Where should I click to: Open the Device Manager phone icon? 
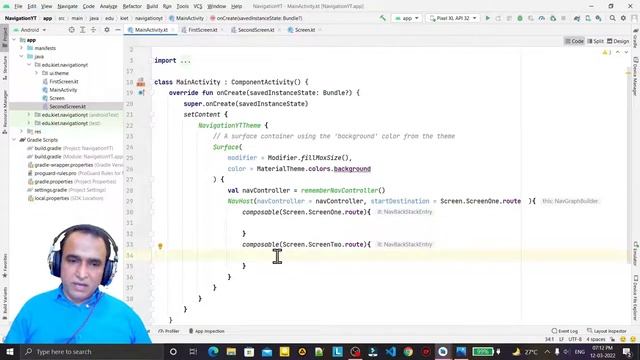point(588,18)
